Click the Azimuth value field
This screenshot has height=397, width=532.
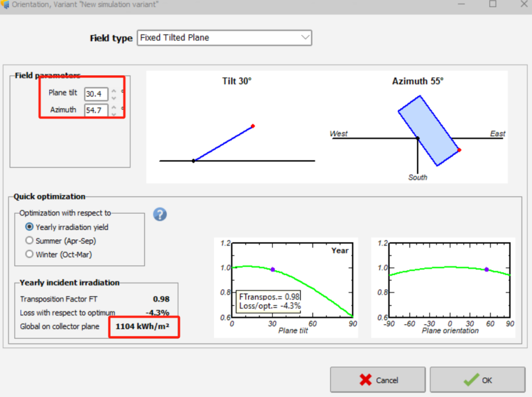[x=96, y=110]
